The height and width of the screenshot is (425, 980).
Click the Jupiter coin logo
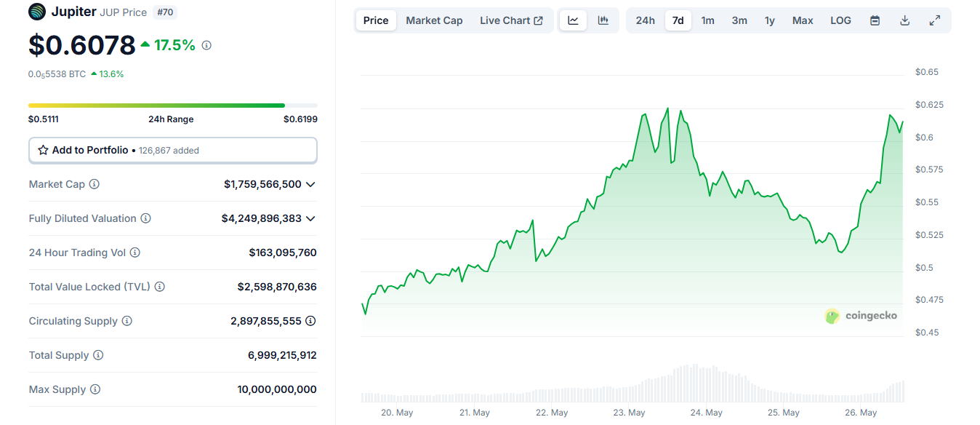click(x=36, y=12)
